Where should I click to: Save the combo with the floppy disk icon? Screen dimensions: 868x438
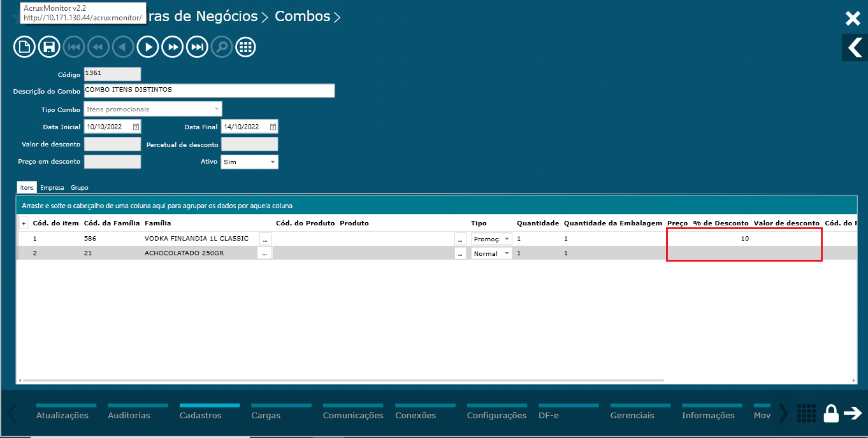click(49, 46)
